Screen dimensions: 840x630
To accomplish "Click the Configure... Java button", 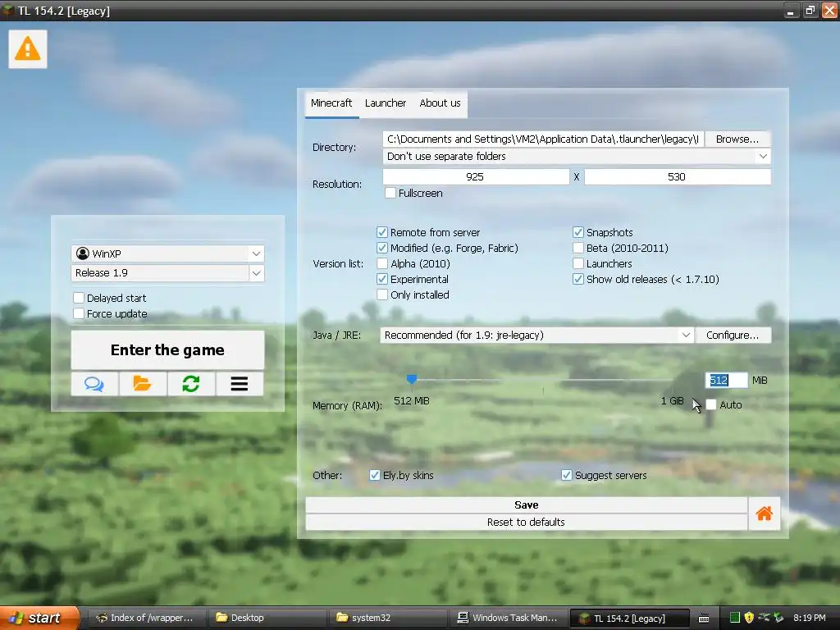I will click(x=733, y=335).
